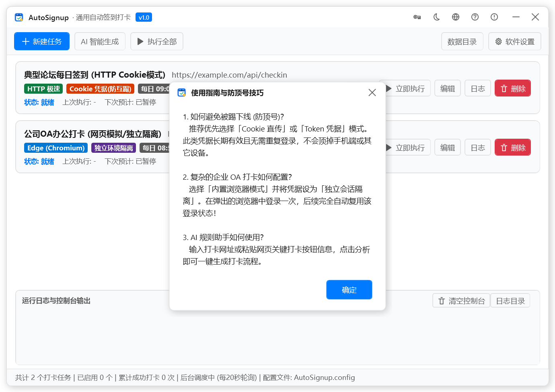Click the 每日 09:0 schedule tag on forum task
Image resolution: width=555 pixels, height=392 pixels.
(x=154, y=89)
